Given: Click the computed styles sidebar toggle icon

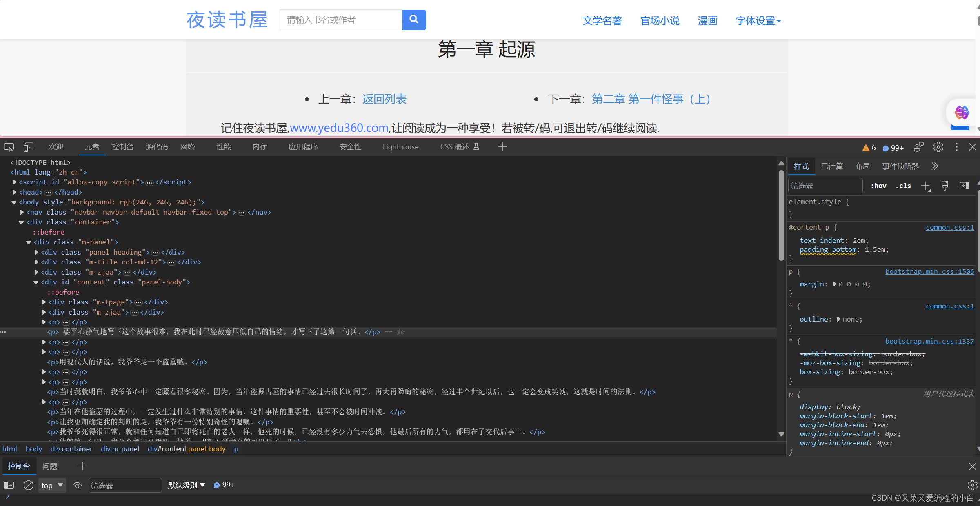Looking at the screenshot, I should [964, 186].
